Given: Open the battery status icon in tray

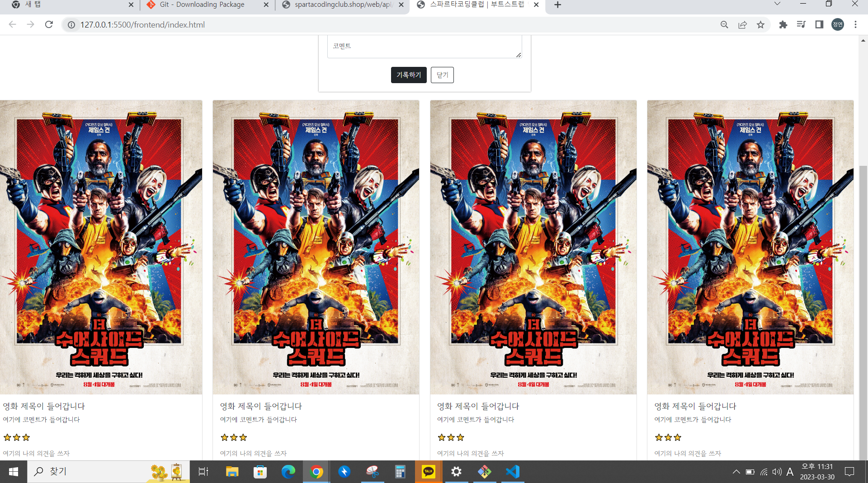Looking at the screenshot, I should [x=750, y=472].
